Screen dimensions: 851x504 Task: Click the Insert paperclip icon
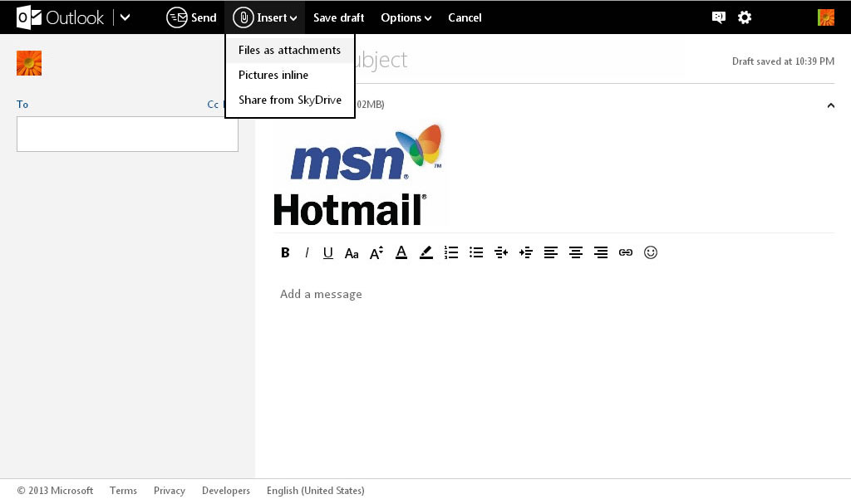[x=243, y=17]
